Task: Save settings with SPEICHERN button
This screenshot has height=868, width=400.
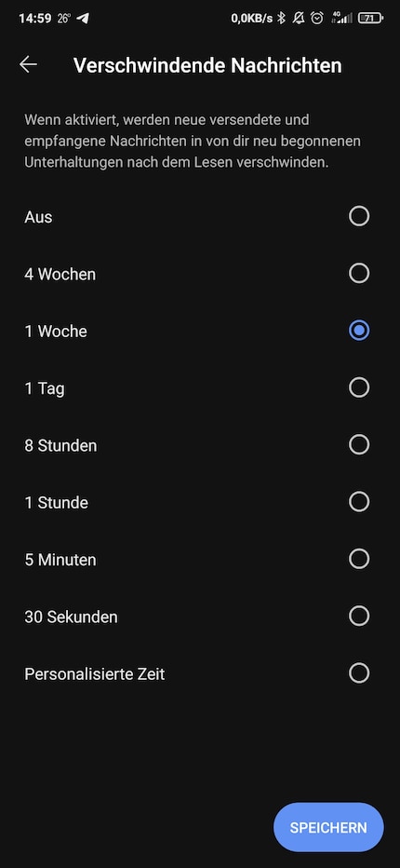Action: point(328,828)
